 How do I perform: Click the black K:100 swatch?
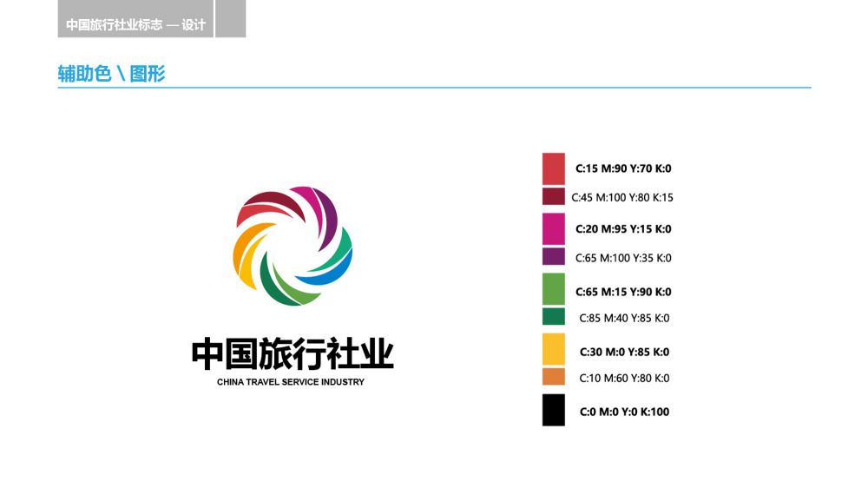pyautogui.click(x=553, y=410)
